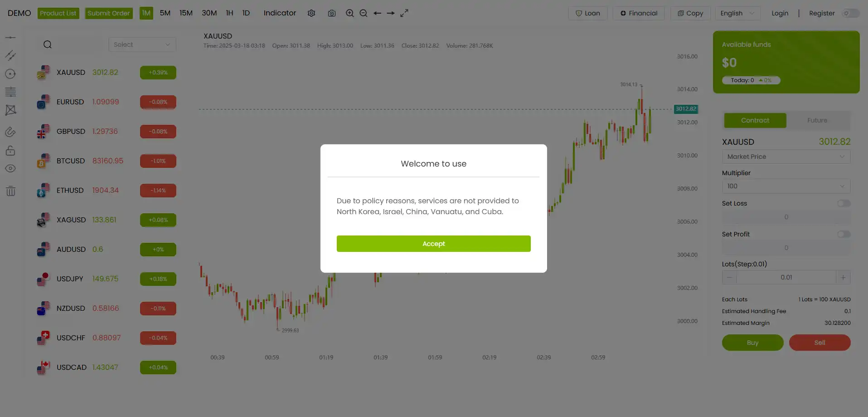
Task: Shift chart left with arrow icon
Action: click(377, 13)
